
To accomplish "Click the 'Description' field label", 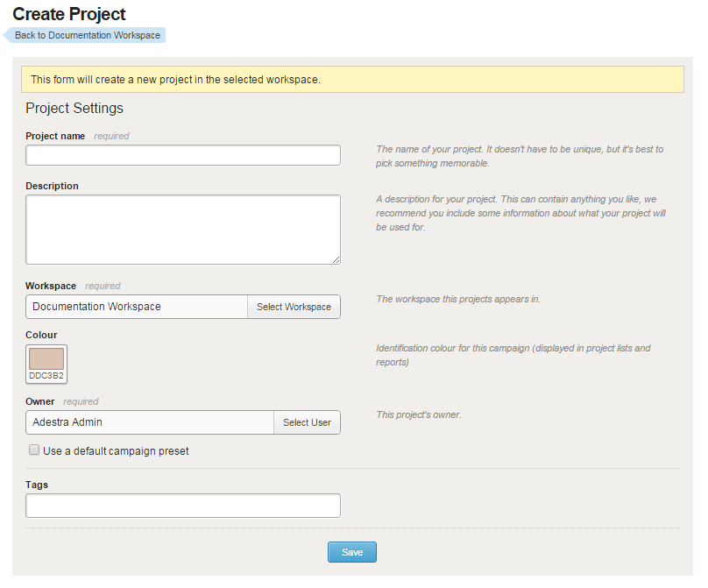I will coord(52,186).
